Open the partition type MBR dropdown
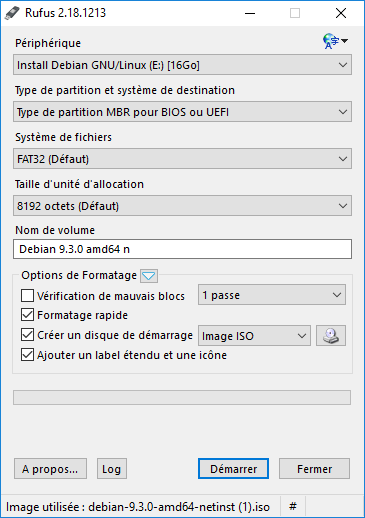 point(182,112)
